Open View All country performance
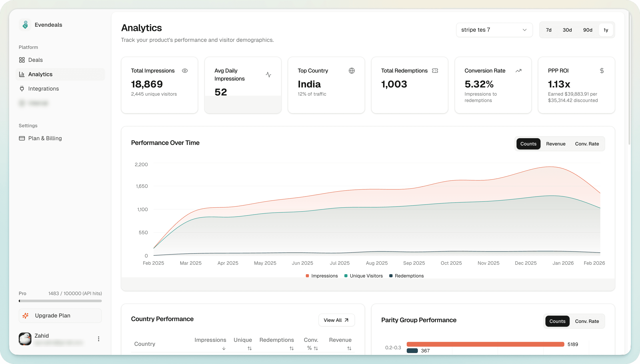The width and height of the screenshot is (640, 364). click(x=337, y=320)
